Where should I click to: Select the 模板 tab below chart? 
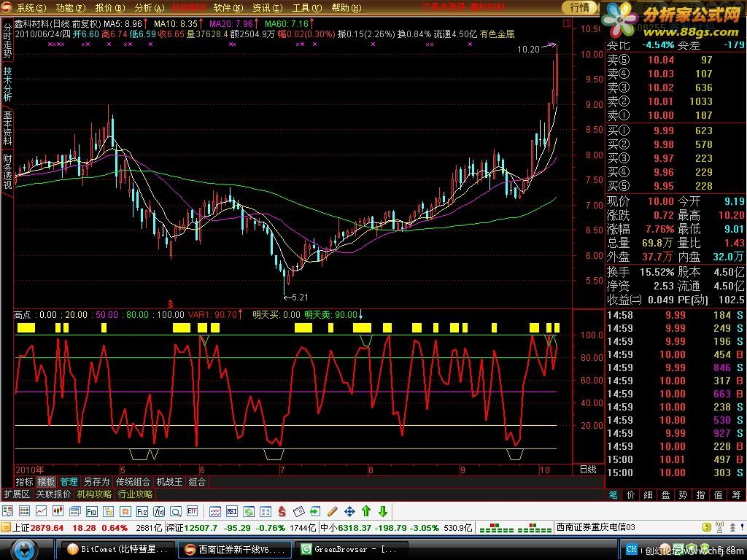(x=46, y=482)
